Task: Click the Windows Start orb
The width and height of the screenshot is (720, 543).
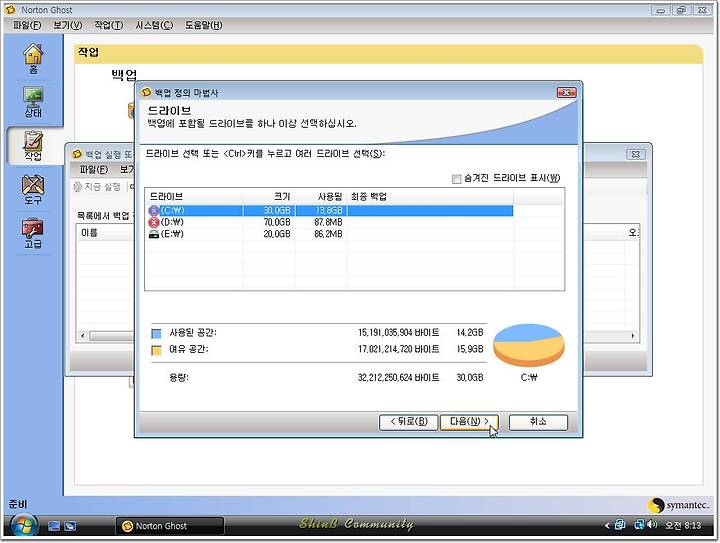Action: tap(23, 526)
